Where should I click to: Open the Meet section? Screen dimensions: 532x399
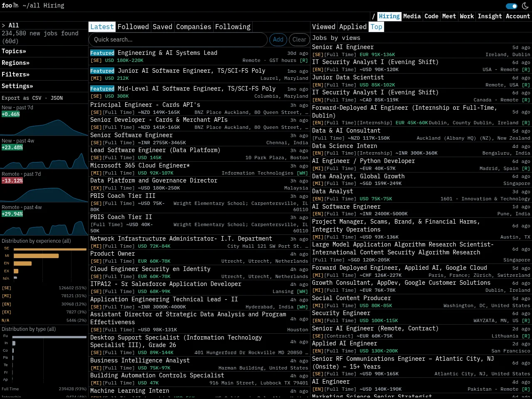(449, 16)
